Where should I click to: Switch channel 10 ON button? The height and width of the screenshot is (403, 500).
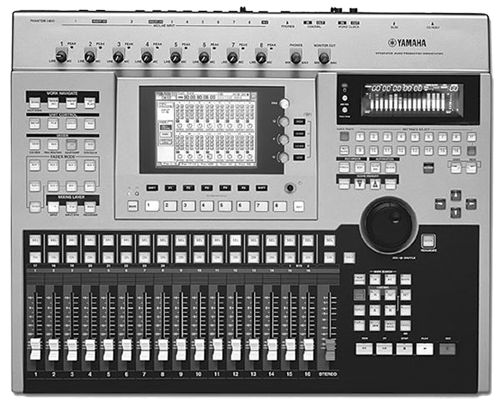point(199,257)
